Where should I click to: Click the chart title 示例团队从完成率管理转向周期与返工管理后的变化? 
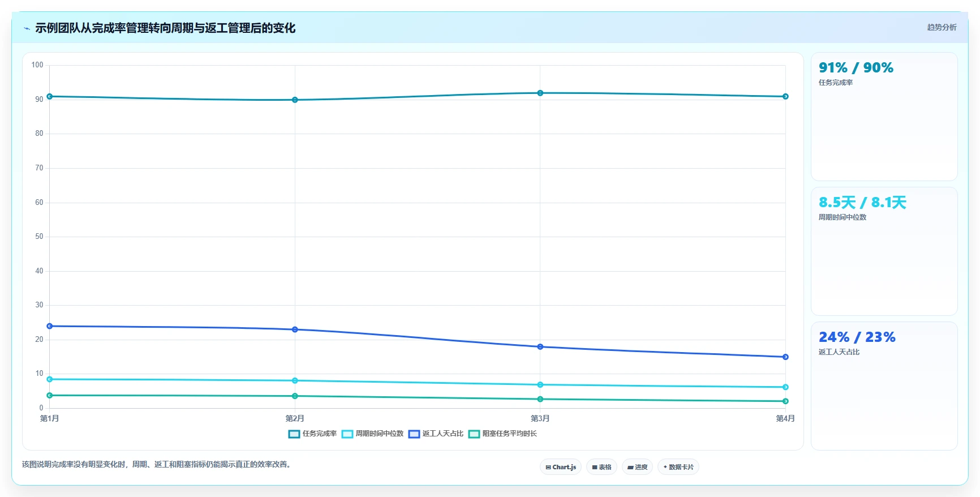tap(165, 28)
